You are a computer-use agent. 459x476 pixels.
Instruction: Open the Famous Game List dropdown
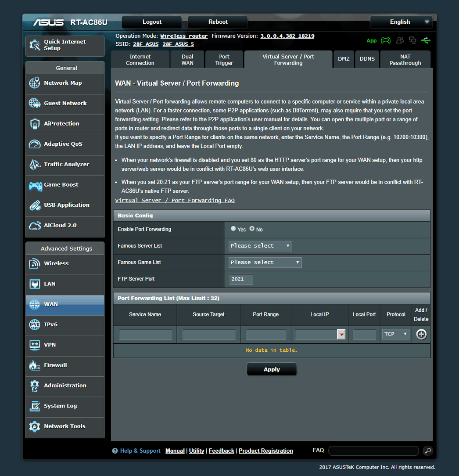click(265, 262)
